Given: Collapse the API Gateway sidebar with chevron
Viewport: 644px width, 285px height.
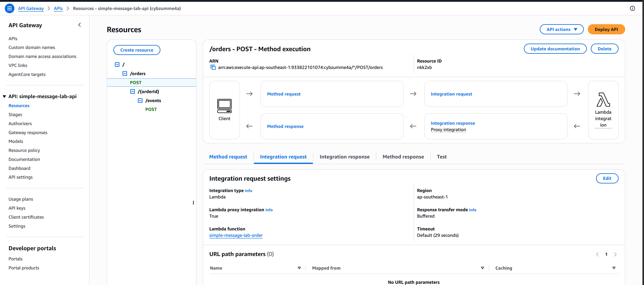Looking at the screenshot, I should coord(80,25).
